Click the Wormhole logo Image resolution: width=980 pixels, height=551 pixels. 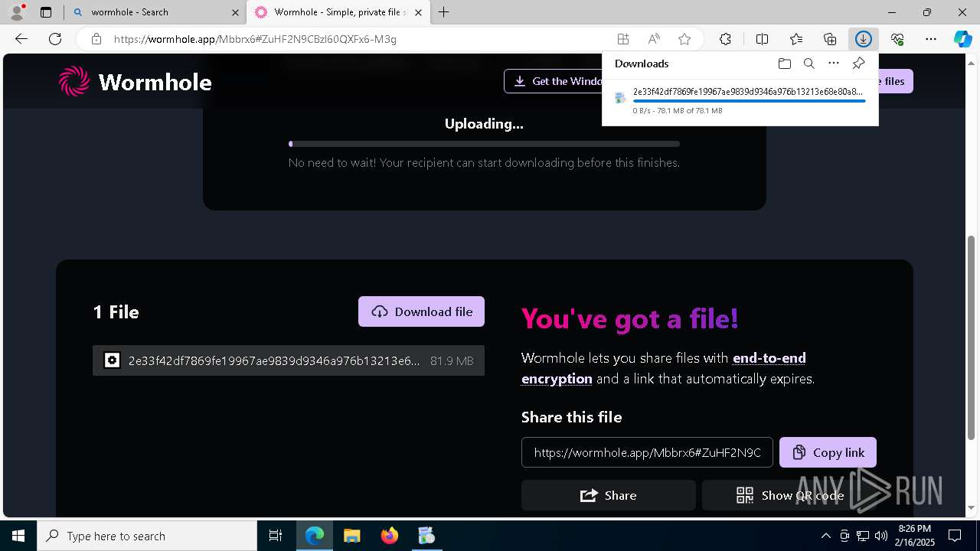point(136,81)
